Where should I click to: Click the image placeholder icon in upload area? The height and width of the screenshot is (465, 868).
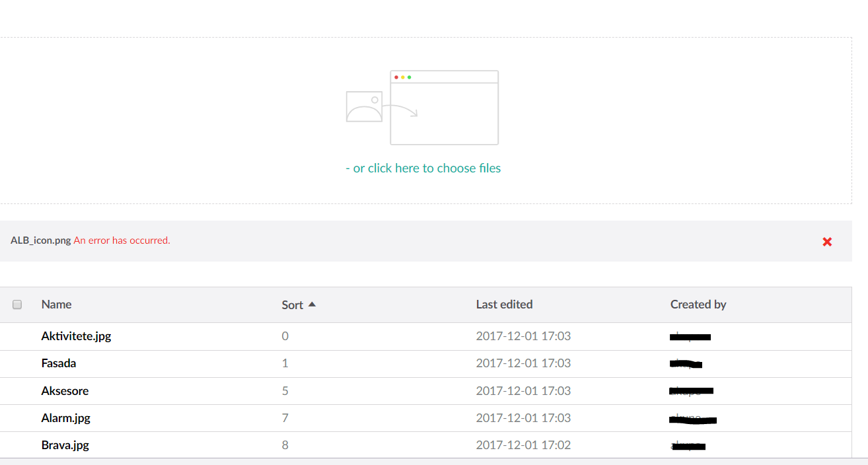click(x=364, y=107)
